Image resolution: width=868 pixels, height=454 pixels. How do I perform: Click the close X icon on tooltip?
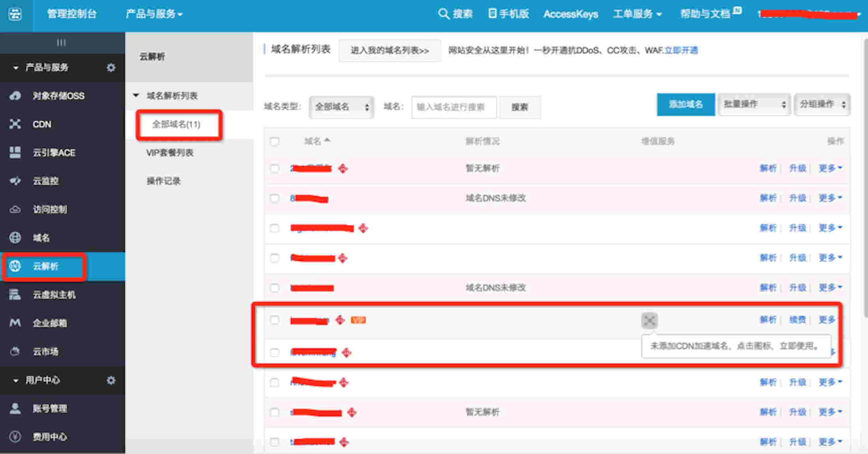click(x=650, y=320)
